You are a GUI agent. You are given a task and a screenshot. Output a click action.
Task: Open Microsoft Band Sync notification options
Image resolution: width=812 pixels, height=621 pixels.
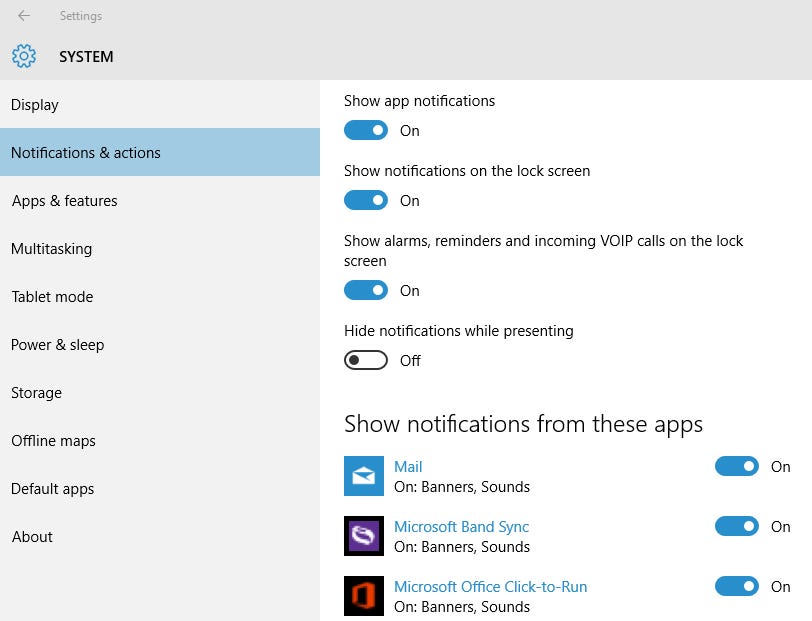pos(461,526)
